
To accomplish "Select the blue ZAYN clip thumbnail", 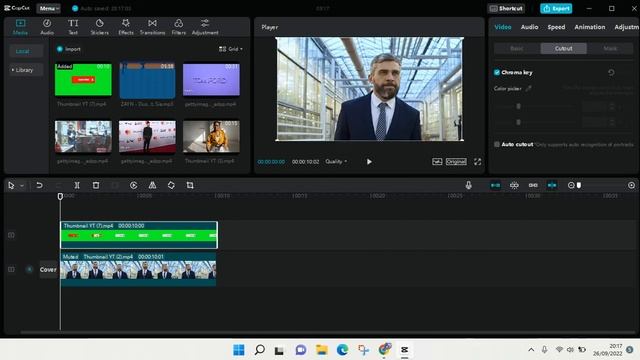I will click(147, 80).
